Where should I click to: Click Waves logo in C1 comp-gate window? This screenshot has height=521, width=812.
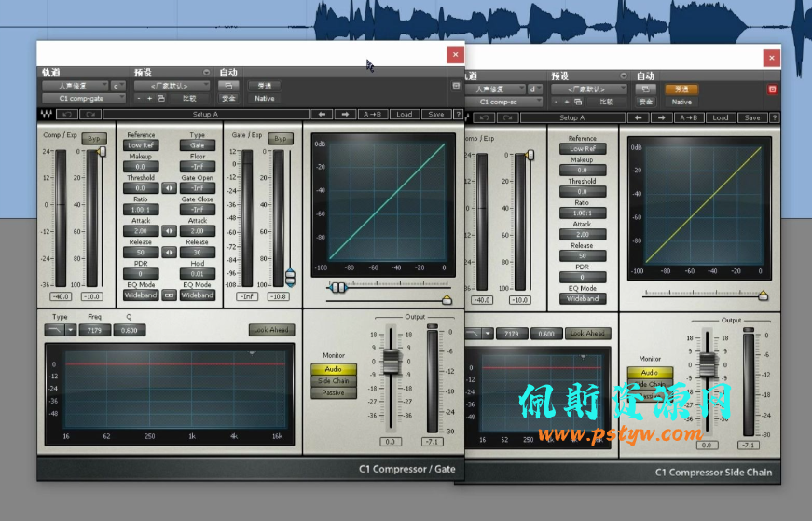(46, 115)
